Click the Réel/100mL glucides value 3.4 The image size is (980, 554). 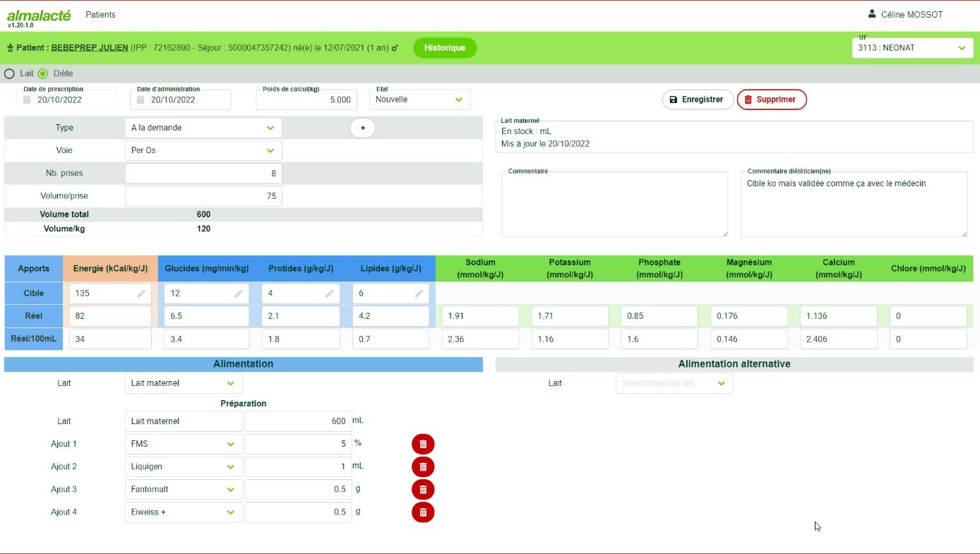click(x=206, y=339)
